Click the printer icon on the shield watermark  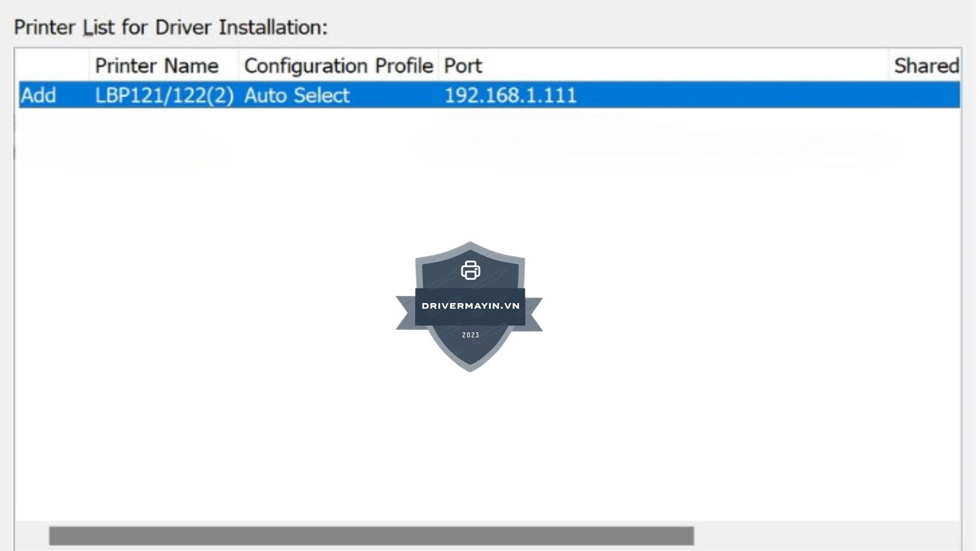tap(470, 270)
